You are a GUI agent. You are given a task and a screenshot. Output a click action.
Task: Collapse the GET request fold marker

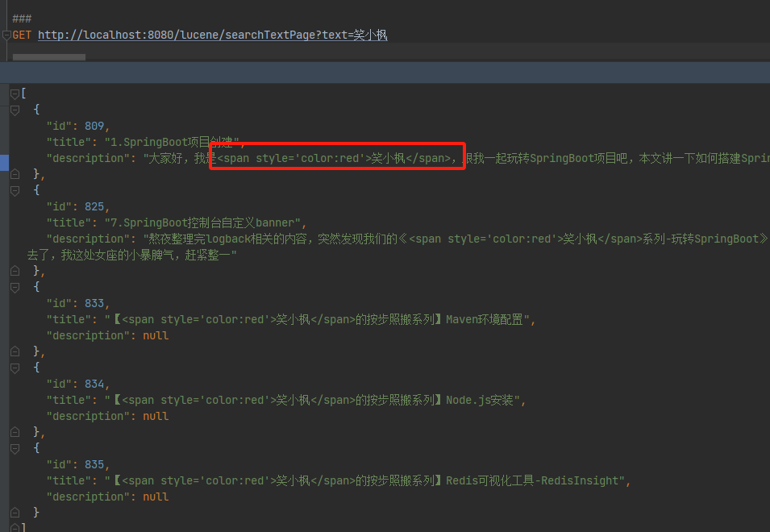[x=6, y=35]
